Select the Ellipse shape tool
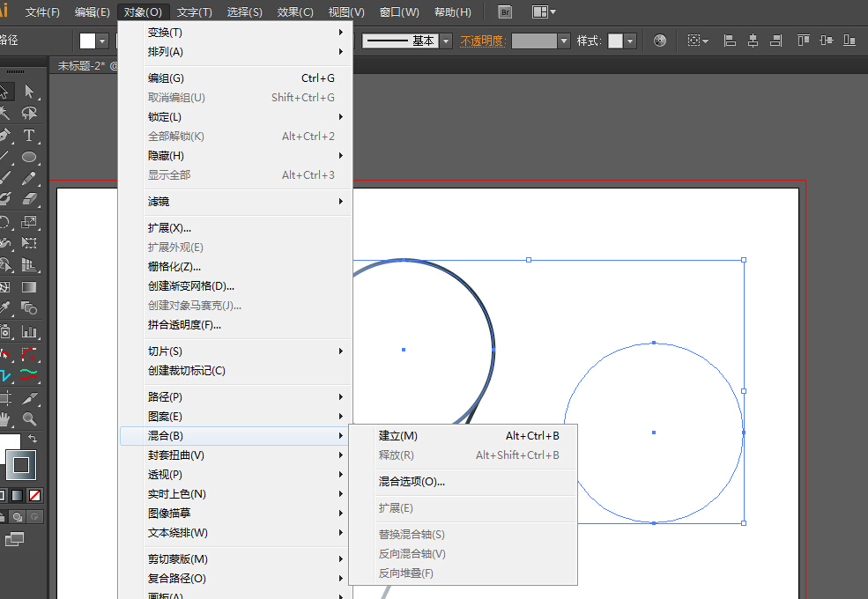 click(x=29, y=157)
